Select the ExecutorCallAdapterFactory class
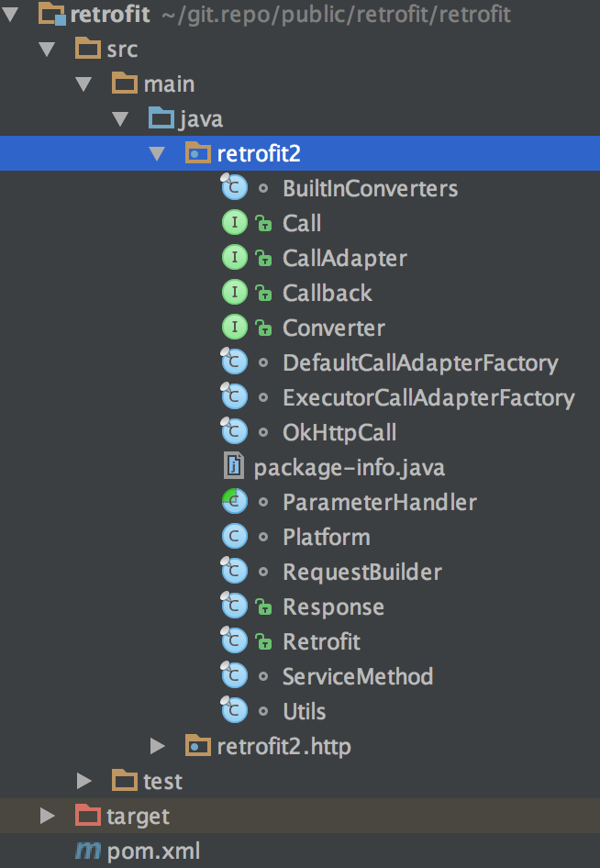This screenshot has height=868, width=600. pos(428,397)
